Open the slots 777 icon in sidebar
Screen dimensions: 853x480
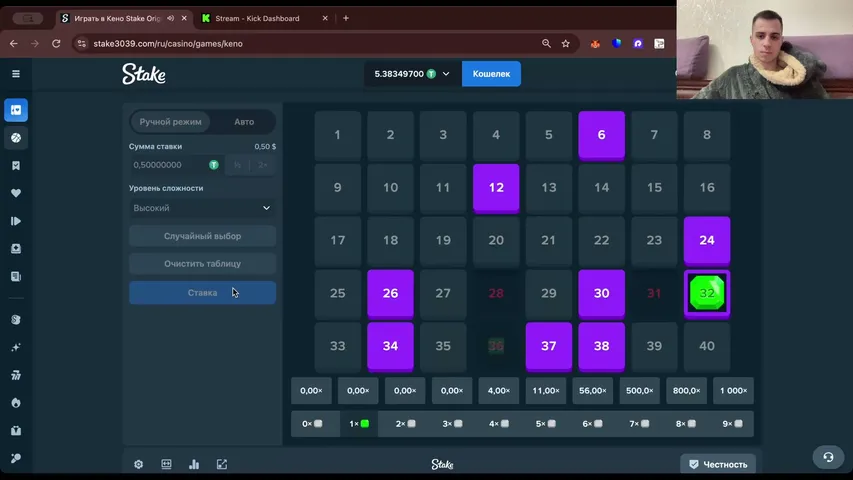[x=16, y=375]
